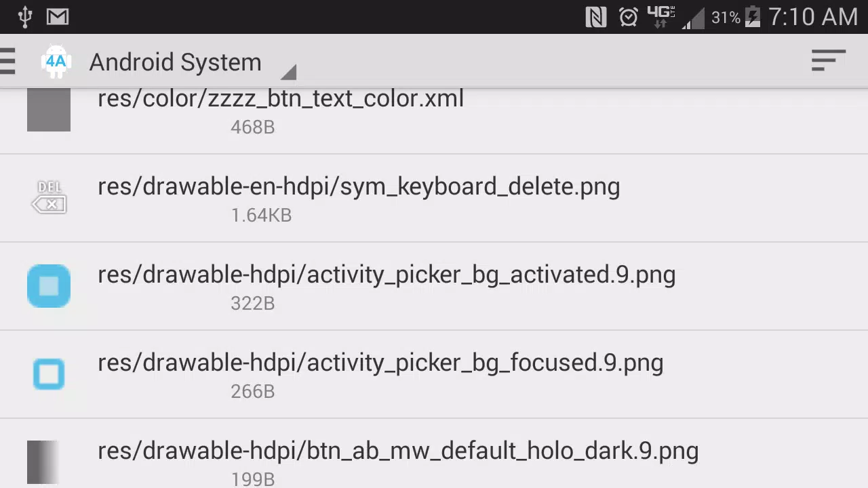
Task: Select res/drawable-hdpi/activity_picker_bg_focused.9.png entry
Action: (434, 374)
